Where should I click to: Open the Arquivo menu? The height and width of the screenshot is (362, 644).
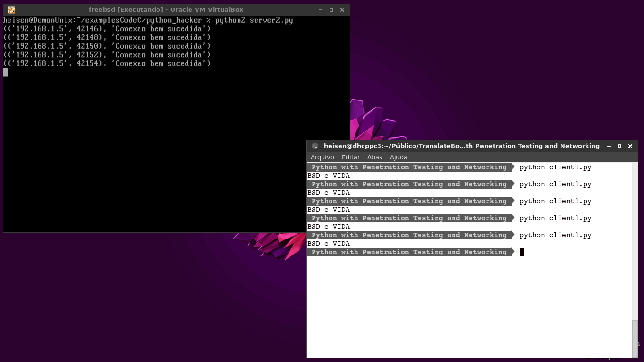click(322, 157)
